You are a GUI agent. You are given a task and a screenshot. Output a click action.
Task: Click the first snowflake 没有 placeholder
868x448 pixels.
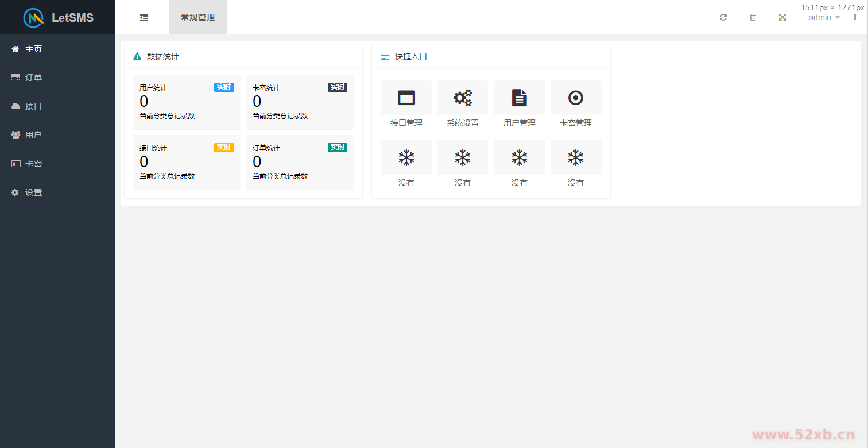pyautogui.click(x=406, y=158)
